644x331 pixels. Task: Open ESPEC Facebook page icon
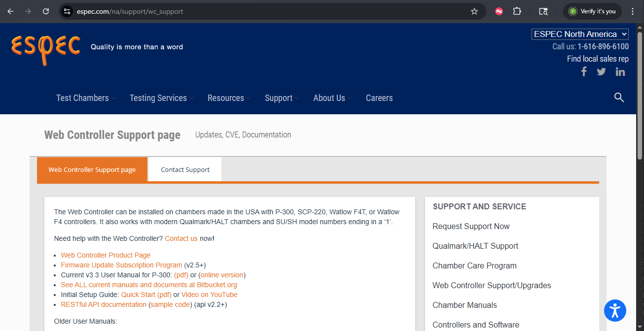(584, 72)
